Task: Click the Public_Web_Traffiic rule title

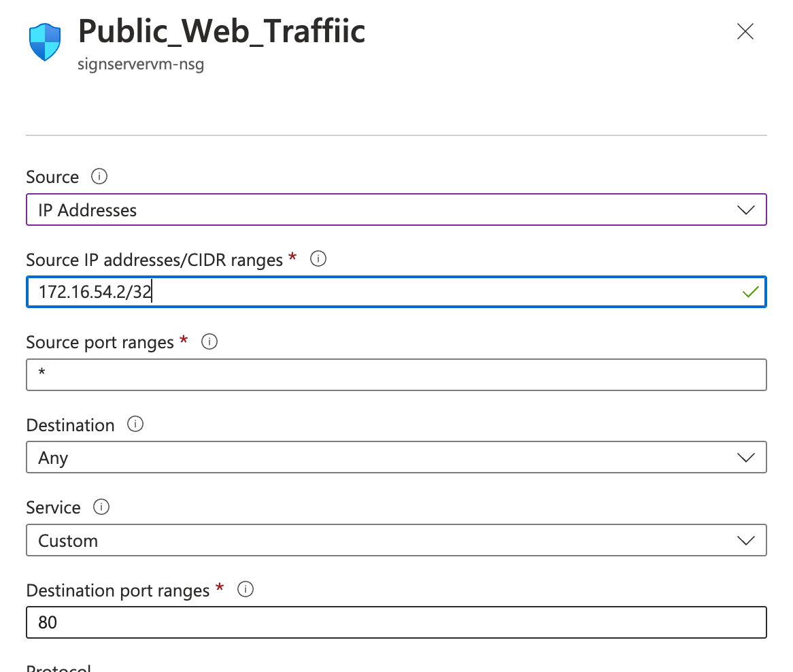Action: coord(222,31)
